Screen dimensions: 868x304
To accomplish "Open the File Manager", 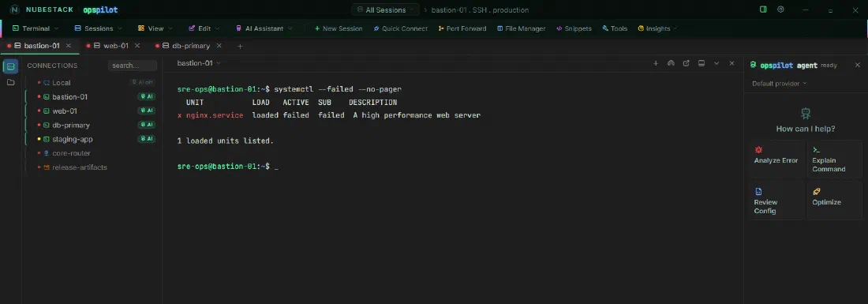I will [x=521, y=28].
